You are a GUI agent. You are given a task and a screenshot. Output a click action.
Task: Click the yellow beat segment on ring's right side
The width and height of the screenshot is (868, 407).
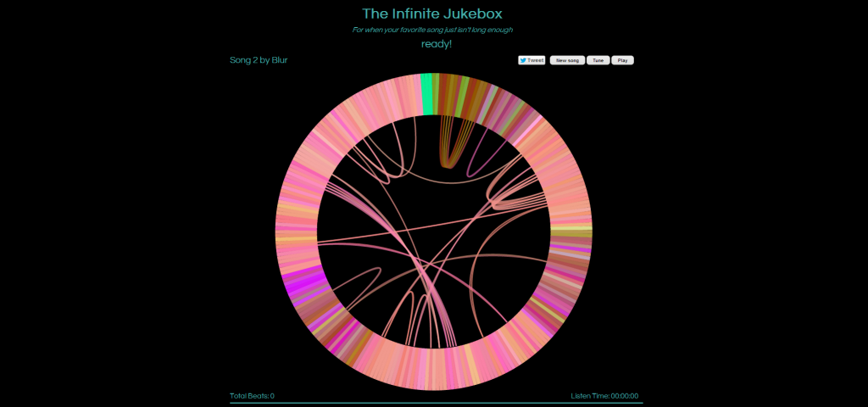click(571, 231)
